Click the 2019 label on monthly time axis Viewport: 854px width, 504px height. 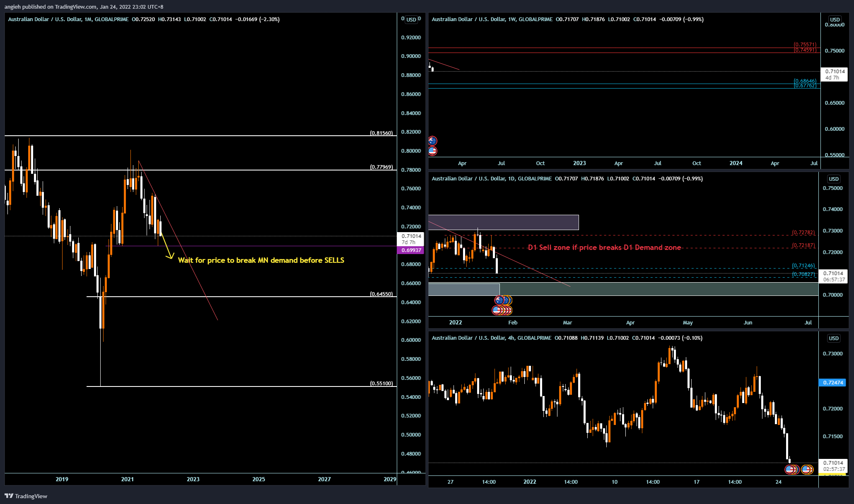62,479
